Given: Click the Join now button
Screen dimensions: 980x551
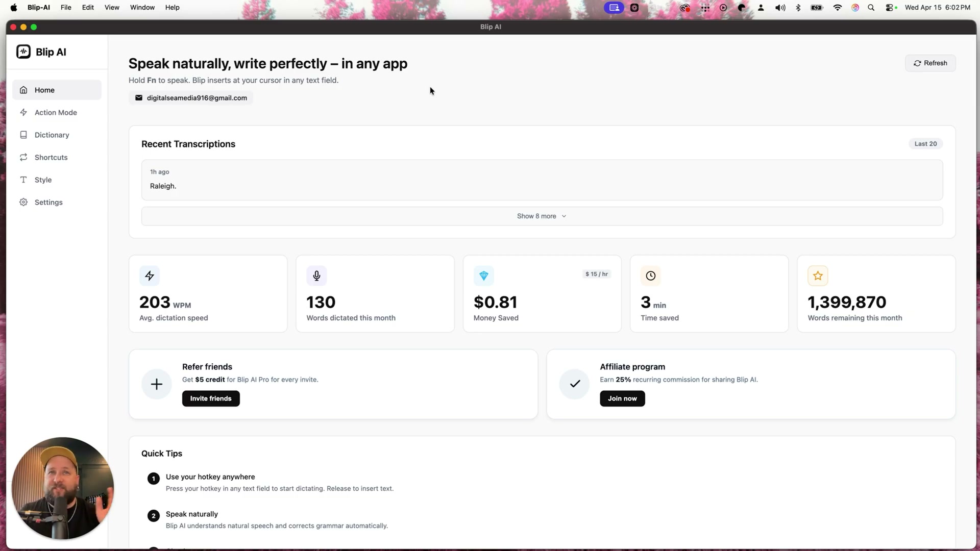Looking at the screenshot, I should (x=622, y=398).
